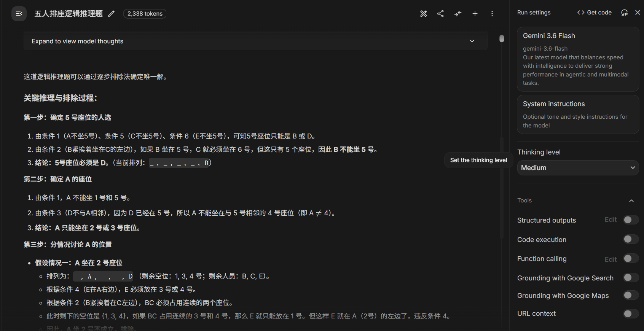Collapse the left navigation menu icon
Image resolution: width=644 pixels, height=331 pixels.
coord(19,14)
